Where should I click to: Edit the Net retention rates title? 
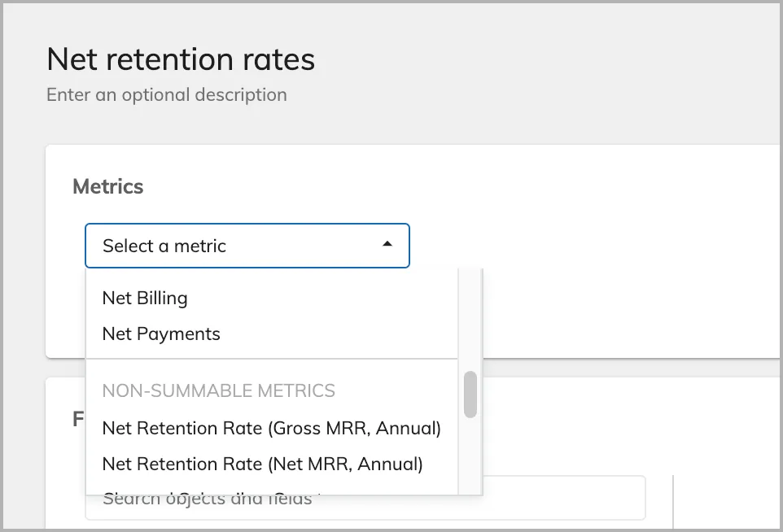(x=181, y=59)
